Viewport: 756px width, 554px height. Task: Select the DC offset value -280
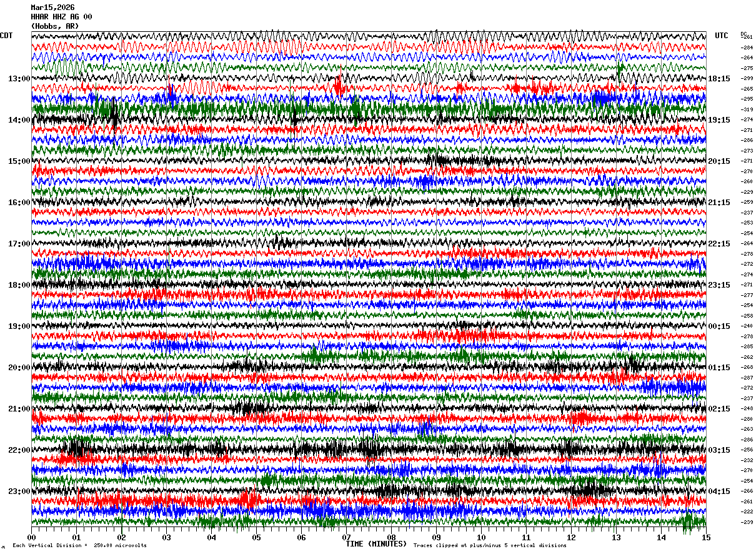coord(747,419)
